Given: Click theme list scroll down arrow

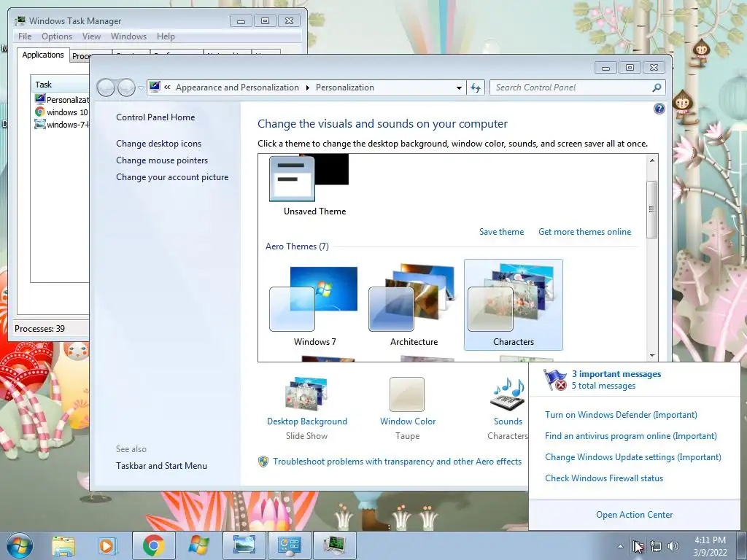Looking at the screenshot, I should tap(651, 355).
